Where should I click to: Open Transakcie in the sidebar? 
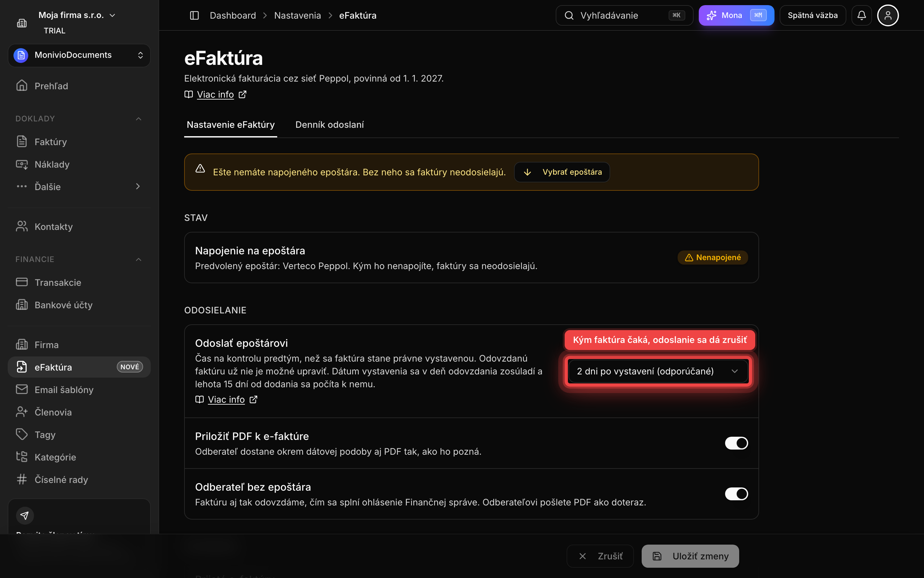(x=79, y=282)
